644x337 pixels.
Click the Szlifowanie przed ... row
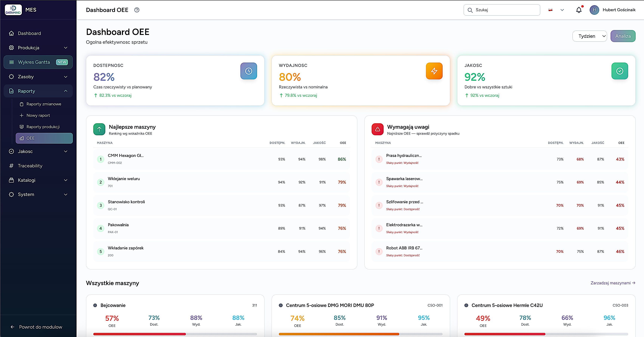coord(500,205)
